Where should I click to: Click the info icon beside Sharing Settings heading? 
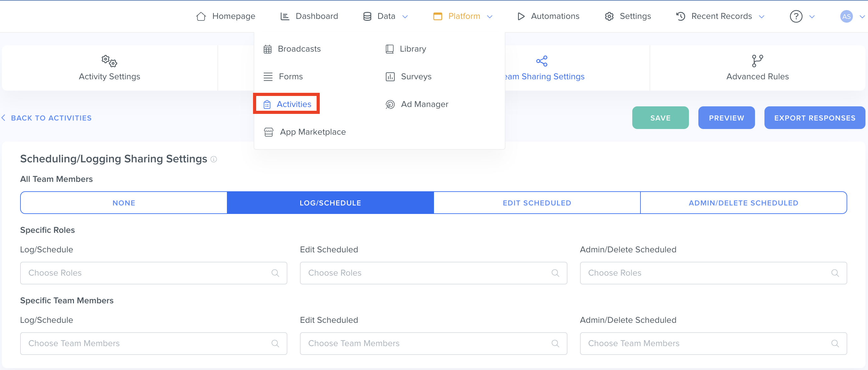pos(214,159)
